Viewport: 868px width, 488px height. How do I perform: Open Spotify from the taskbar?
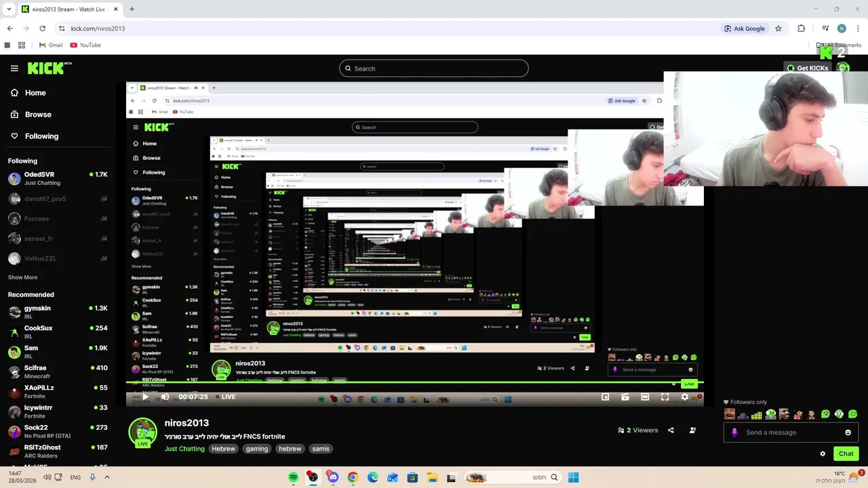[x=293, y=477]
